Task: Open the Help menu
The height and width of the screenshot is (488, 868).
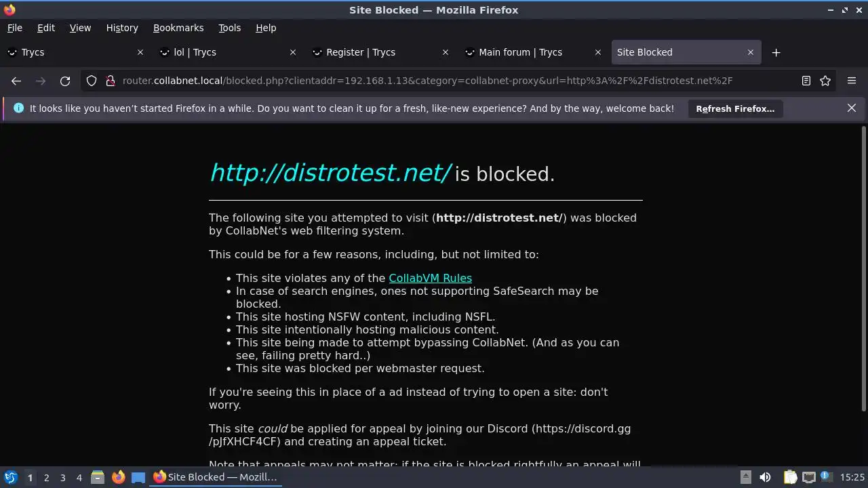Action: [x=266, y=28]
